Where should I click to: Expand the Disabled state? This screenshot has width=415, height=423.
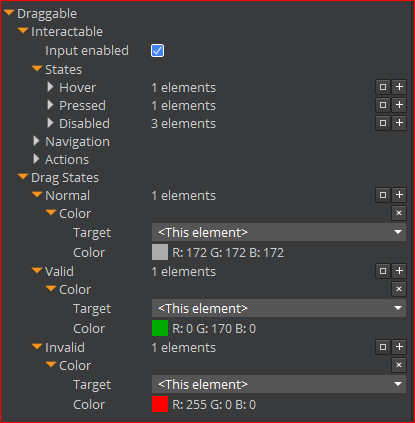click(50, 123)
